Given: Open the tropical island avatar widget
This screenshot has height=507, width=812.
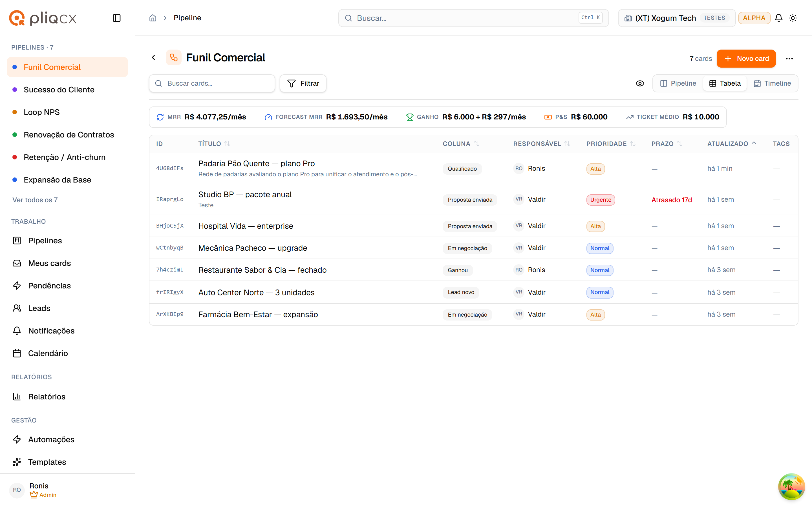Looking at the screenshot, I should tap(791, 486).
